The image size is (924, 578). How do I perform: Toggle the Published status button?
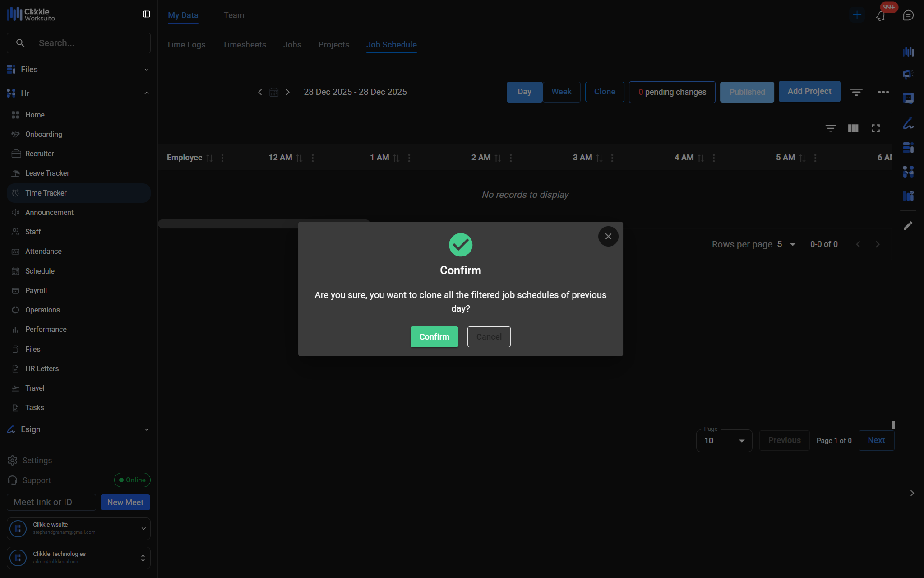(x=747, y=92)
